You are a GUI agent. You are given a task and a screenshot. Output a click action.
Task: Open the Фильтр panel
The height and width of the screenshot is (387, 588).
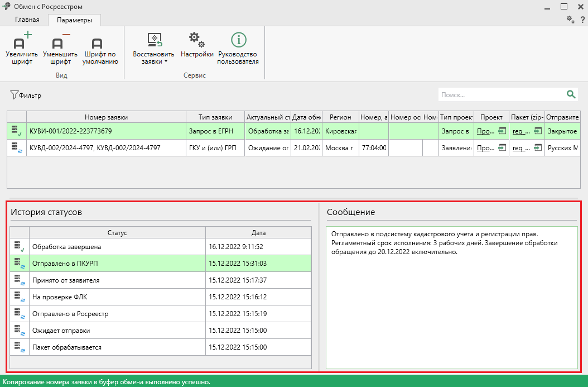click(26, 95)
